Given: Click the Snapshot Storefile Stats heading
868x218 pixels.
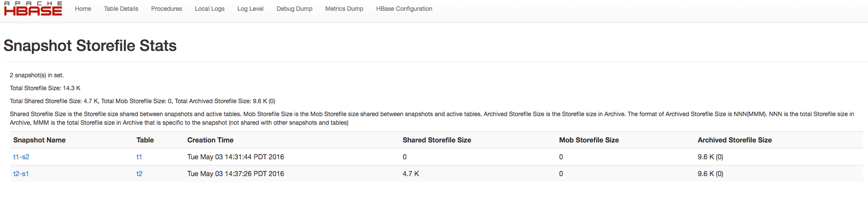Looking at the screenshot, I should tap(90, 46).
